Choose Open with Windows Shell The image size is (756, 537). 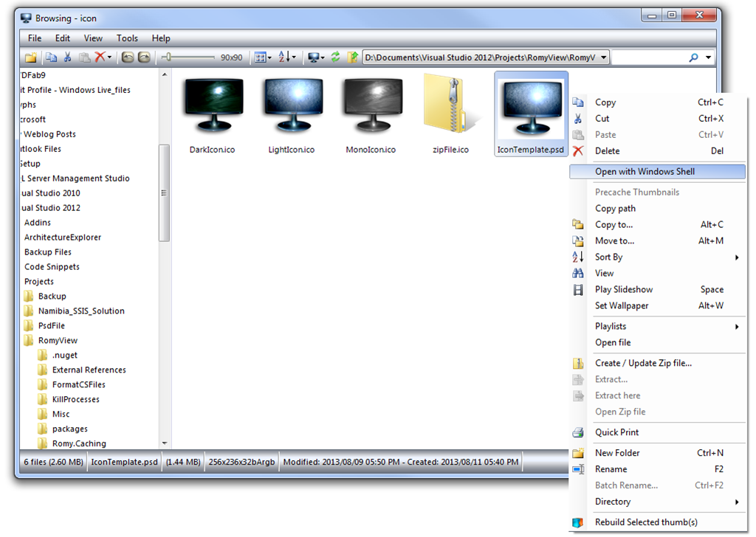coord(645,172)
